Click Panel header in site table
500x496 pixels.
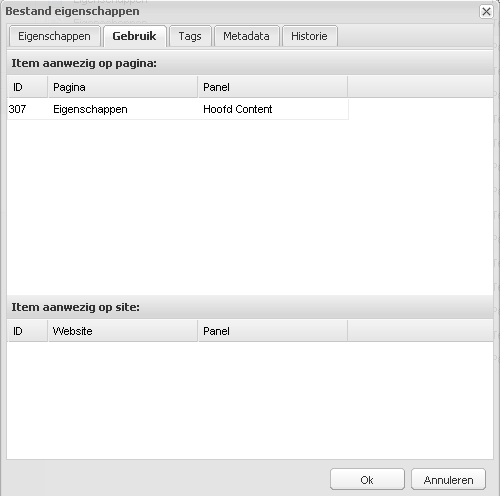coord(273,331)
